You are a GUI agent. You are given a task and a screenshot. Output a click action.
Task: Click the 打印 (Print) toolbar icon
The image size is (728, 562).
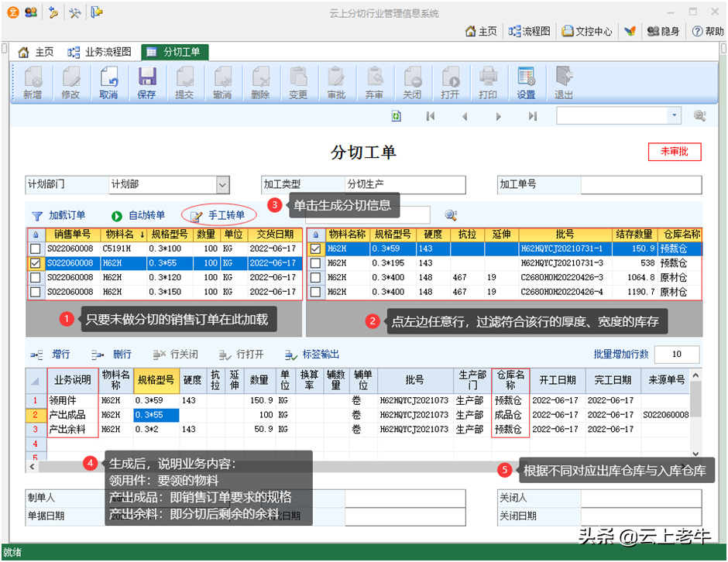pyautogui.click(x=488, y=83)
